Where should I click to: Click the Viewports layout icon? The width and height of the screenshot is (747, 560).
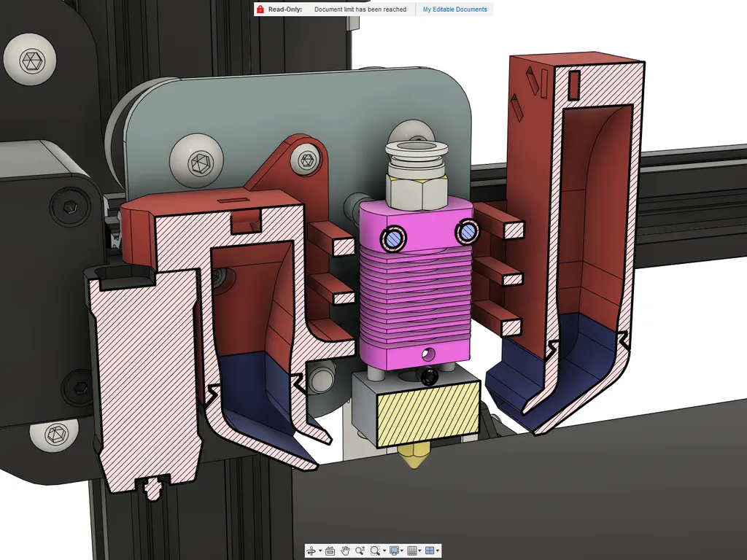pyautogui.click(x=430, y=551)
